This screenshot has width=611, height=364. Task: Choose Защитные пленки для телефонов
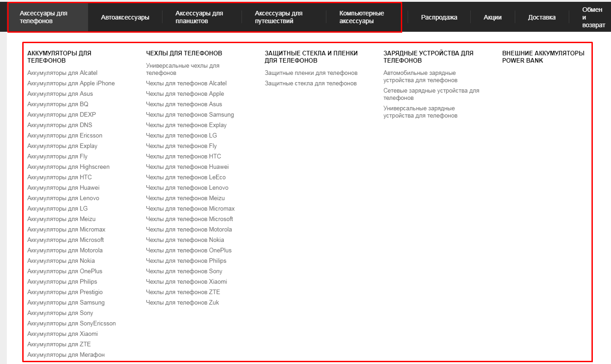[311, 73]
